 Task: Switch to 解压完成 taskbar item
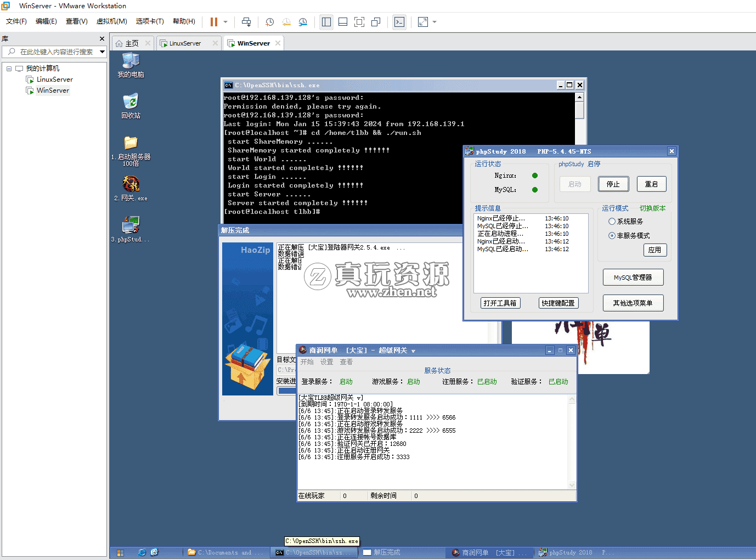click(x=400, y=552)
